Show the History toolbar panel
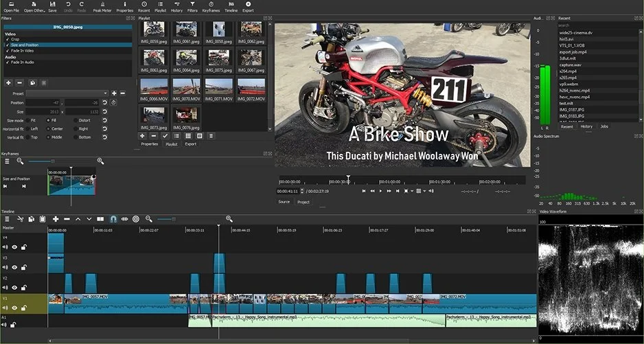The width and height of the screenshot is (644, 344). pyautogui.click(x=176, y=7)
